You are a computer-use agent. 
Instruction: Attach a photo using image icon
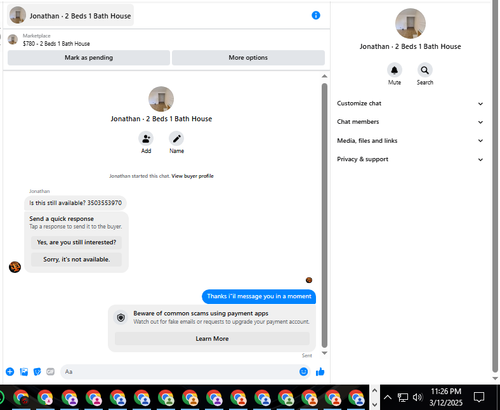coord(24,371)
